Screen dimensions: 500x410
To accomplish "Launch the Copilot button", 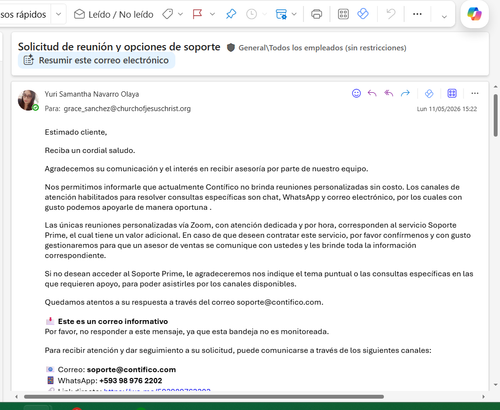I will pos(474,14).
